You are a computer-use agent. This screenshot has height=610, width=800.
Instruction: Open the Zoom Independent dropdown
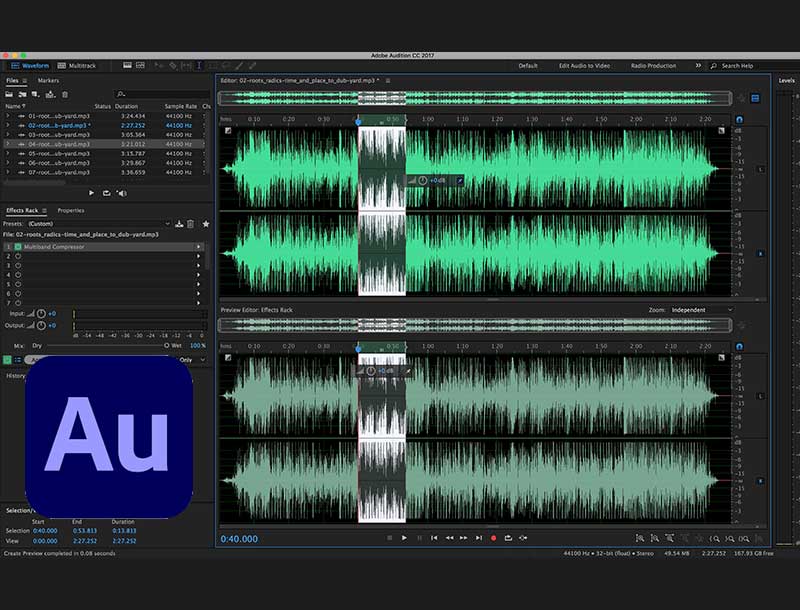700,310
